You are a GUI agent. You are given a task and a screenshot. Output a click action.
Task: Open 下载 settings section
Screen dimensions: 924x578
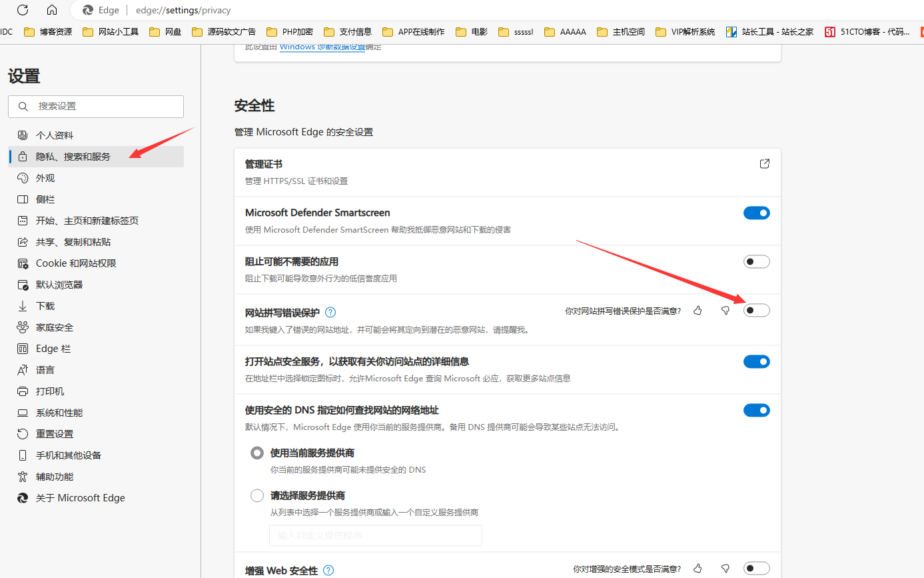click(96, 306)
